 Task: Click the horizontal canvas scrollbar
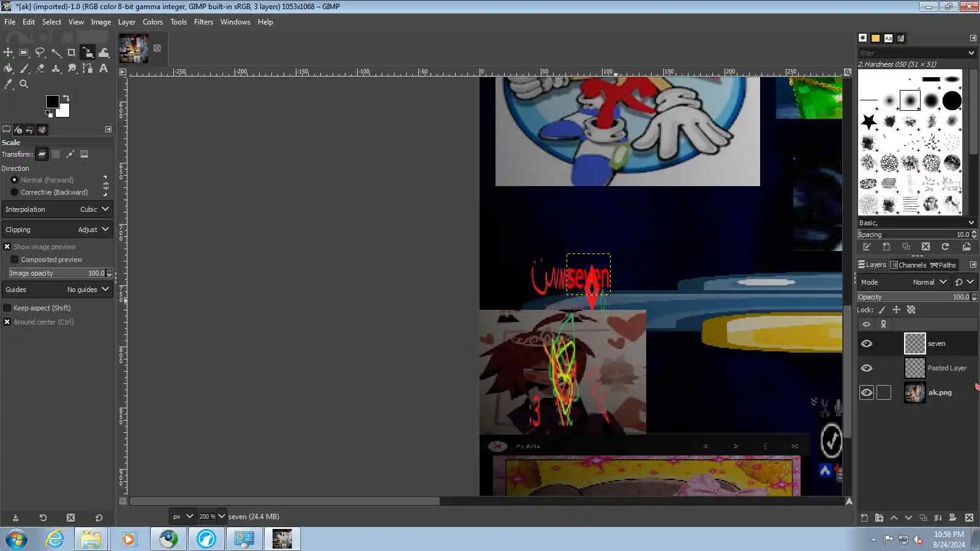click(285, 501)
